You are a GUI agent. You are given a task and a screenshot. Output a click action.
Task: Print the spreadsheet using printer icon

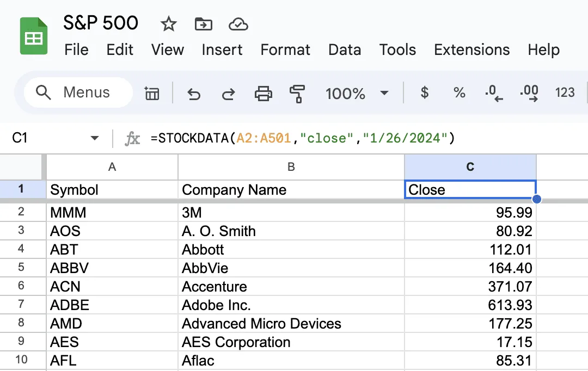click(x=264, y=94)
